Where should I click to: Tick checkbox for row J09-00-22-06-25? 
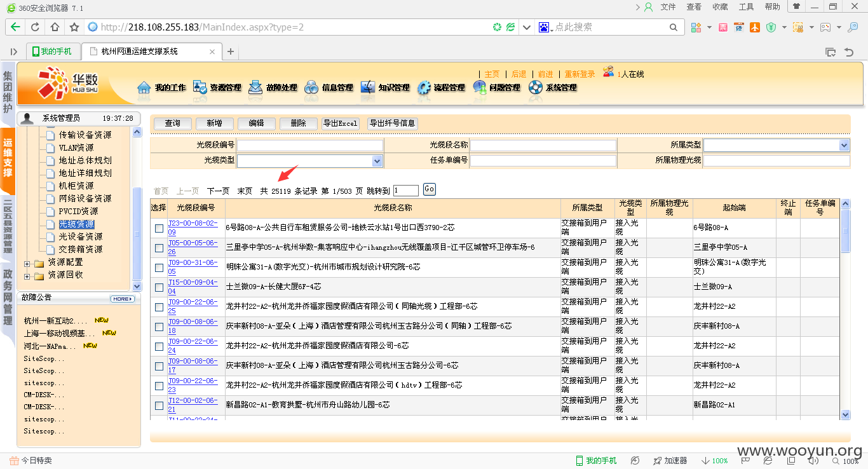[x=159, y=307]
